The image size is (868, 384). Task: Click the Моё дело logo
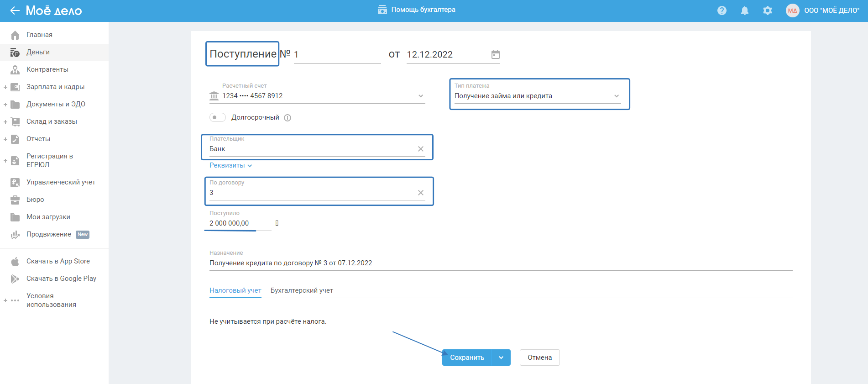54,11
